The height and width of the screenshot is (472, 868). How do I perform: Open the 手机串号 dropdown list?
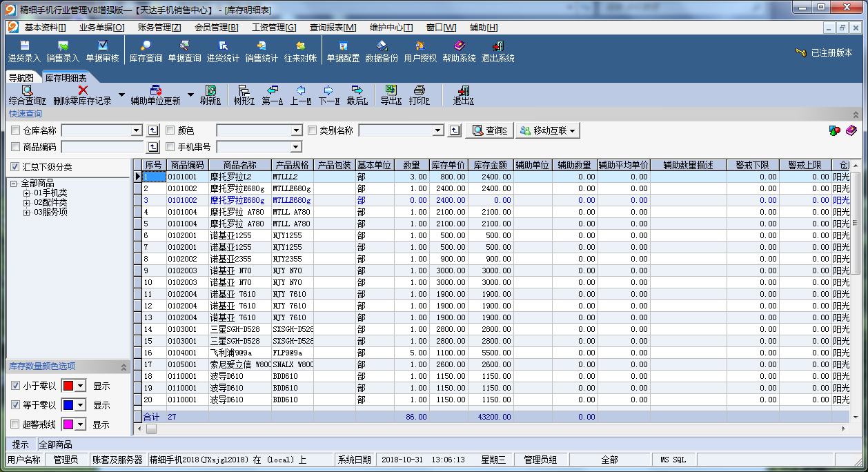[297, 147]
